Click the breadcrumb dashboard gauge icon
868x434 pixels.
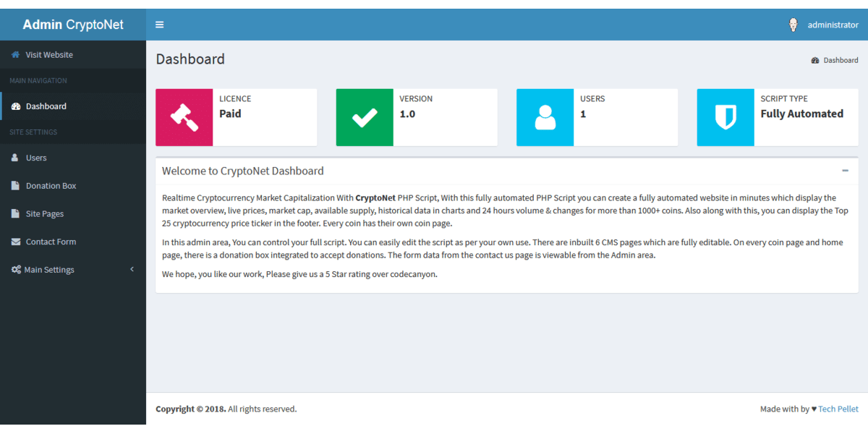point(815,61)
